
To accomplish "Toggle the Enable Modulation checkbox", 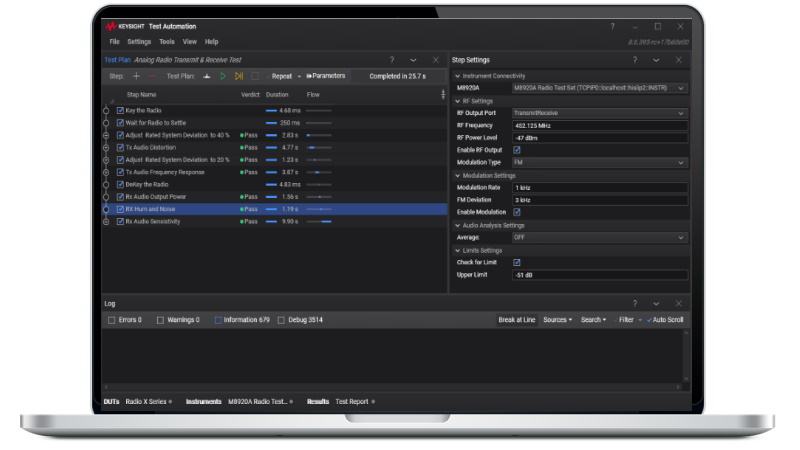I will pyautogui.click(x=517, y=212).
